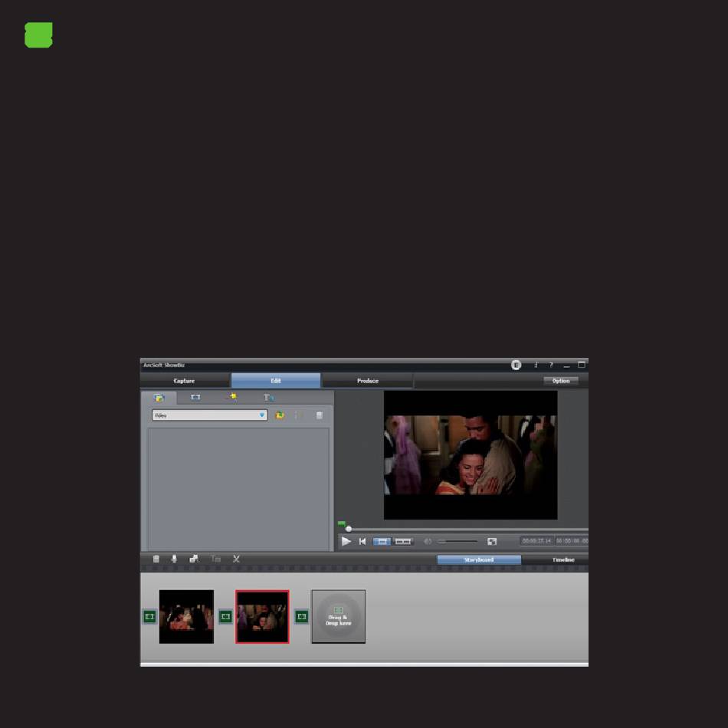Click the microphone record narration icon
Screen dimensions: 728x728
(x=174, y=559)
